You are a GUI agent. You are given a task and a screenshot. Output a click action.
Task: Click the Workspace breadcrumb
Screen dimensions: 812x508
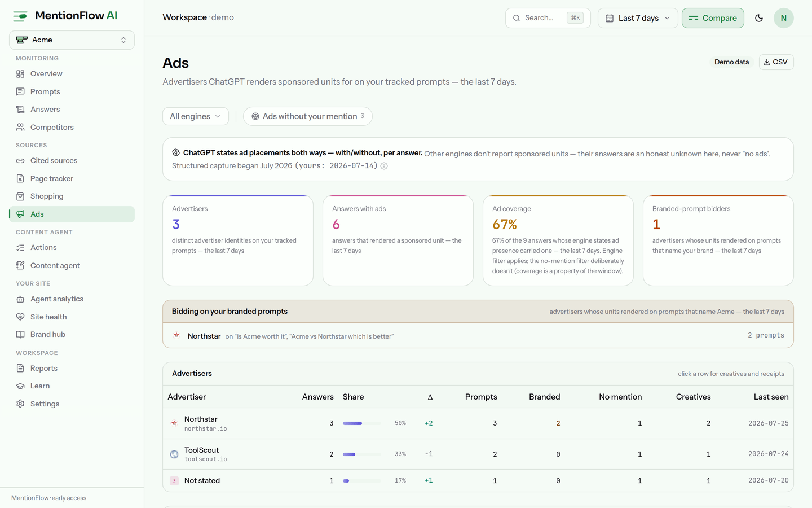[x=184, y=17]
